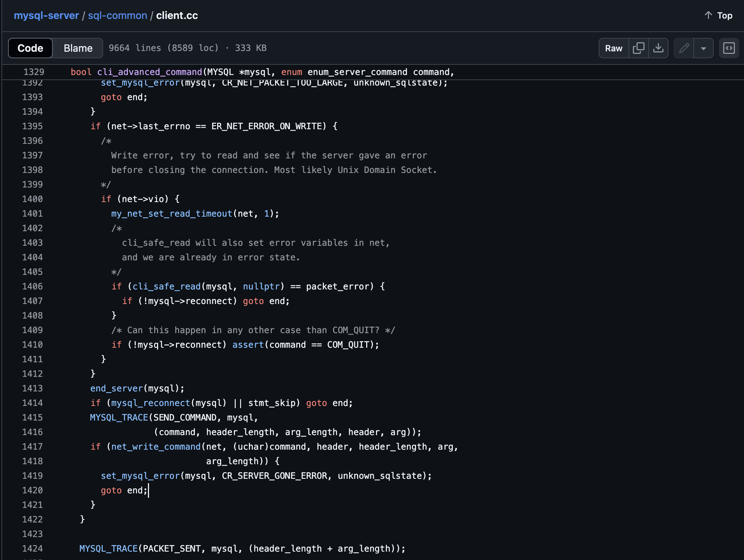Open the mysql-server repository link
The height and width of the screenshot is (560, 744).
click(x=46, y=15)
